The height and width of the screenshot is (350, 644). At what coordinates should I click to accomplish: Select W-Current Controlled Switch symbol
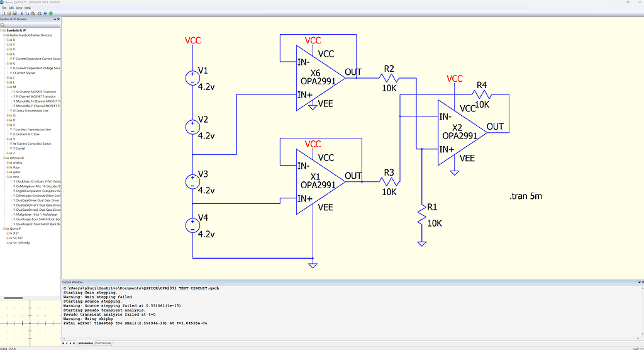click(x=32, y=144)
